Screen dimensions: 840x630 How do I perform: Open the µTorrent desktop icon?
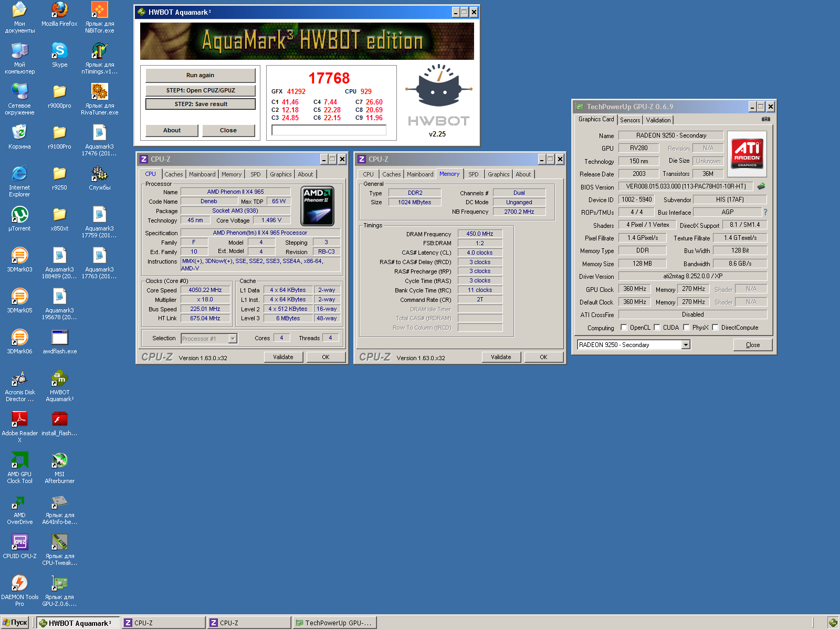point(19,219)
